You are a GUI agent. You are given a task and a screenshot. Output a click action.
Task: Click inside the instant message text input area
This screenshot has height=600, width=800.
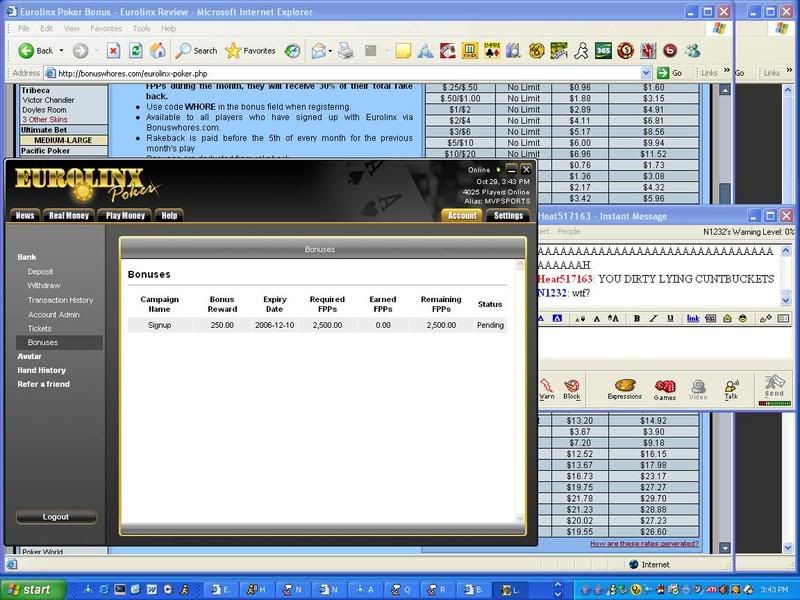coord(660,345)
